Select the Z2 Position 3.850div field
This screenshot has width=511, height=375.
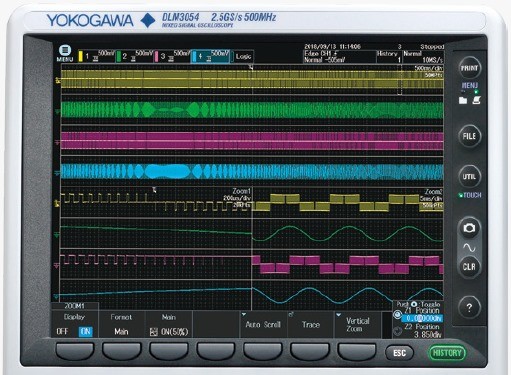427,334
